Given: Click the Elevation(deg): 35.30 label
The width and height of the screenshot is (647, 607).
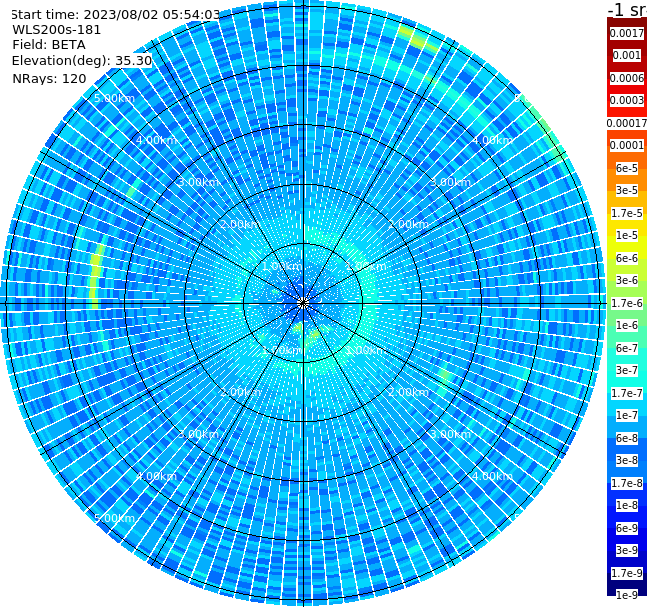Looking at the screenshot, I should (82, 61).
